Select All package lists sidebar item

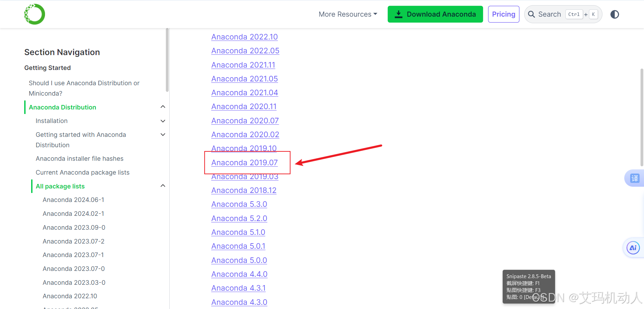60,186
